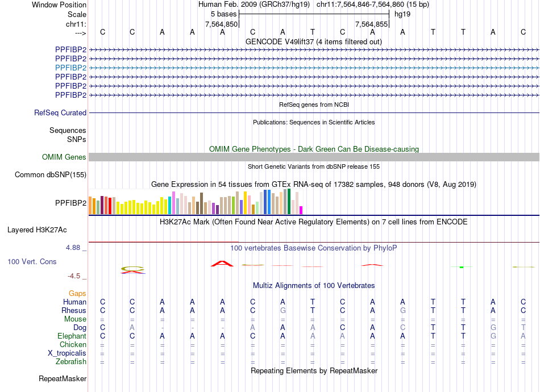This screenshot has height=392, width=540.
Task: Click the G base in the Elephant row
Action: tap(493, 336)
